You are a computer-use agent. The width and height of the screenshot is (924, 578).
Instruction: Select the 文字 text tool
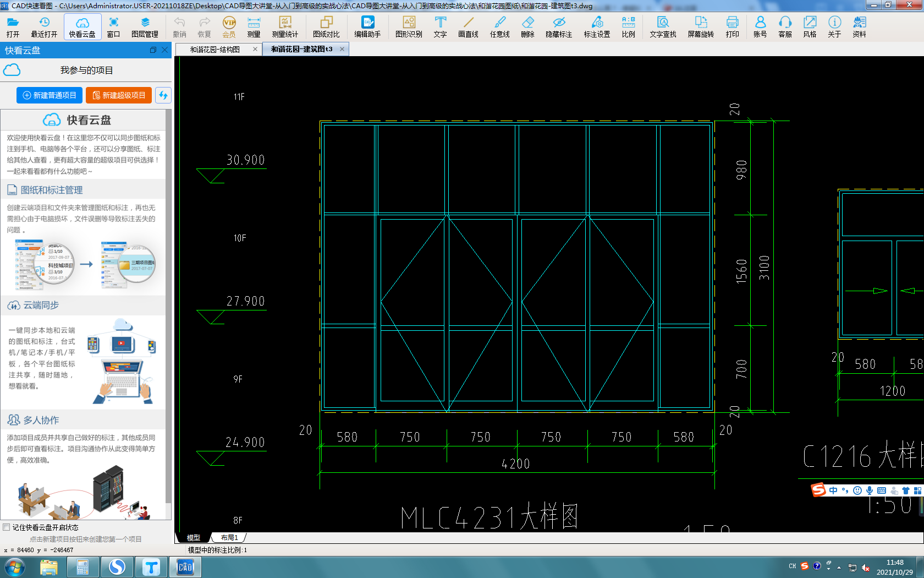click(x=440, y=26)
